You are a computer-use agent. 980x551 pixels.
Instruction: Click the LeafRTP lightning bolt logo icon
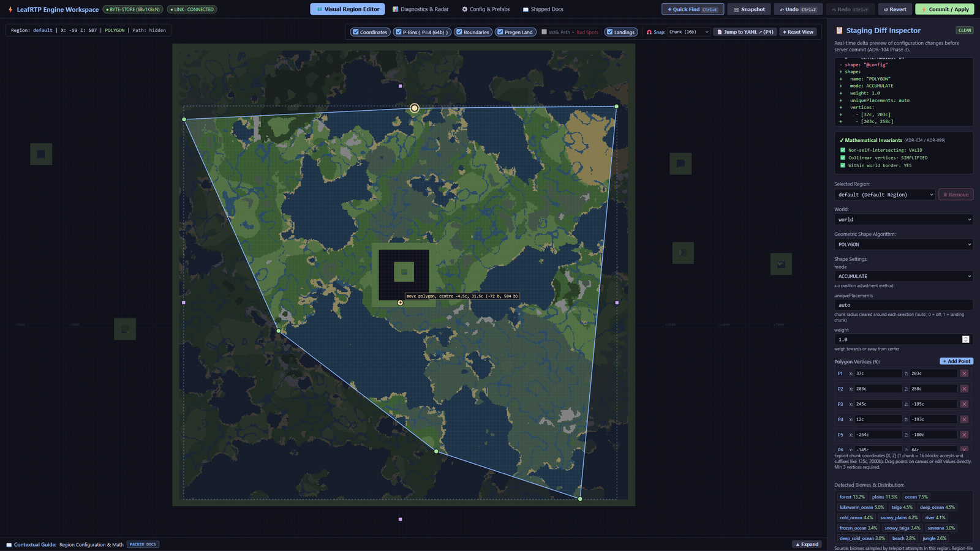click(10, 10)
